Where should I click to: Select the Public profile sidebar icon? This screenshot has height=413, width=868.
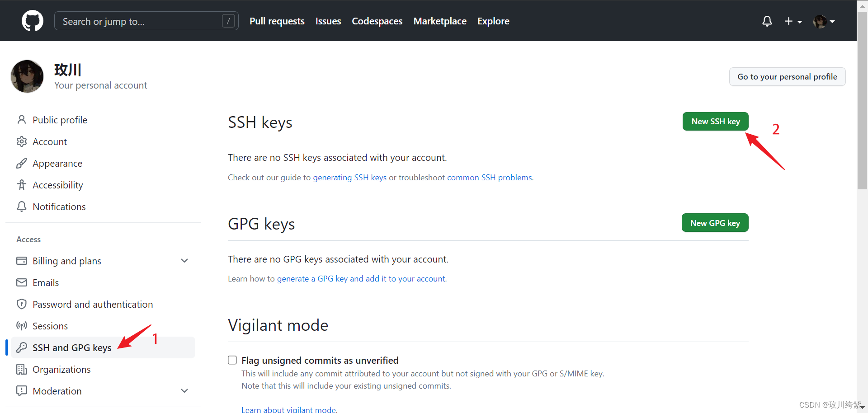[x=22, y=119]
